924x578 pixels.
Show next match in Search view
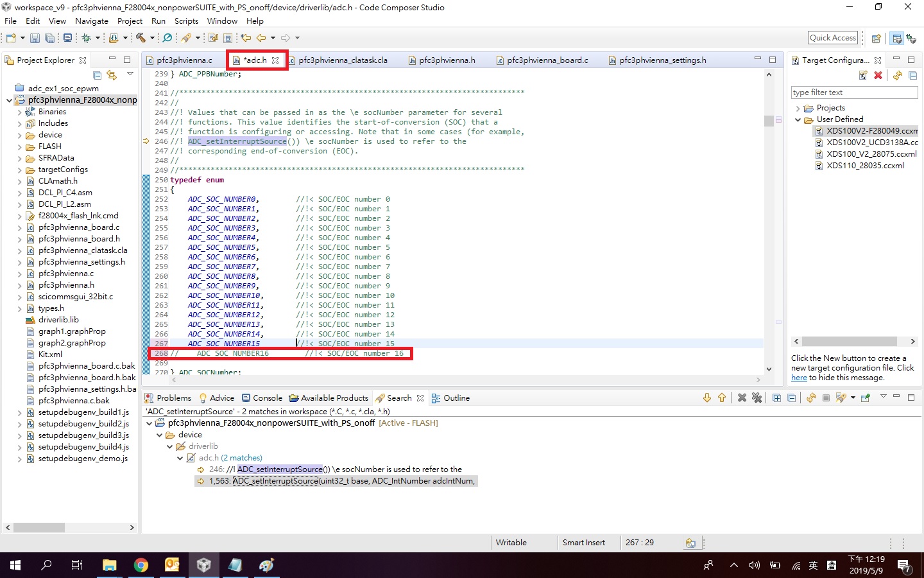(707, 398)
